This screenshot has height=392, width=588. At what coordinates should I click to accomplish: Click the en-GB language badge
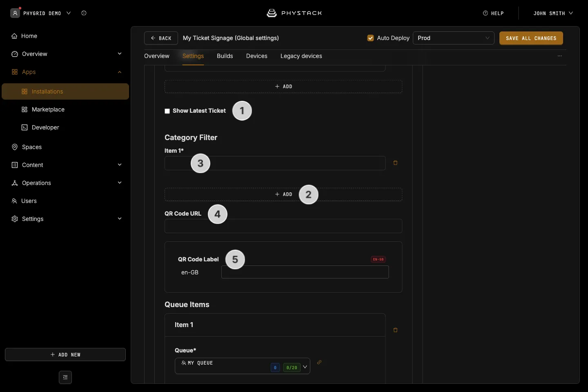pyautogui.click(x=378, y=259)
